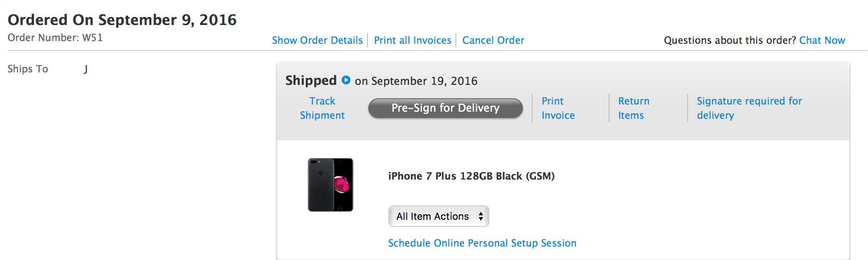Image resolution: width=868 pixels, height=260 pixels.
Task: Click Signature required for delivery link
Action: click(x=749, y=108)
